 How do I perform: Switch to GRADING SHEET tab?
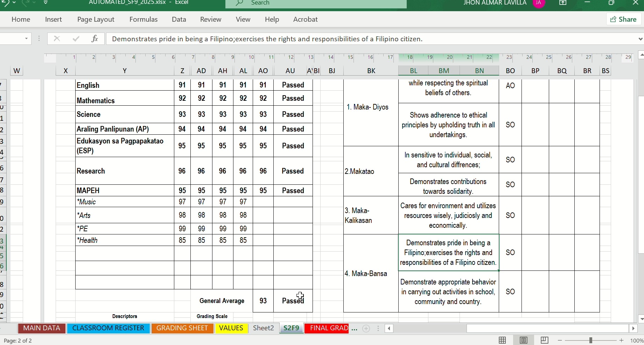[182, 328]
